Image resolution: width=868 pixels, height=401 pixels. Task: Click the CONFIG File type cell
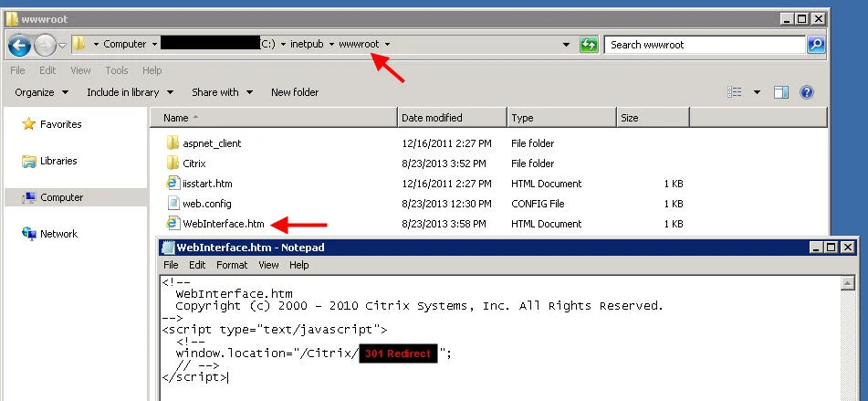click(x=539, y=204)
